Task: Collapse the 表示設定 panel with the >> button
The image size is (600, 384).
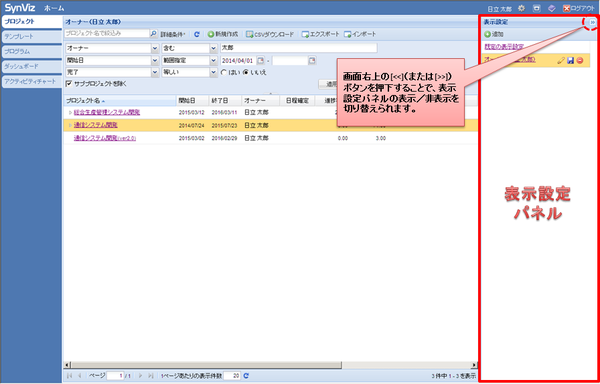Action: click(593, 23)
